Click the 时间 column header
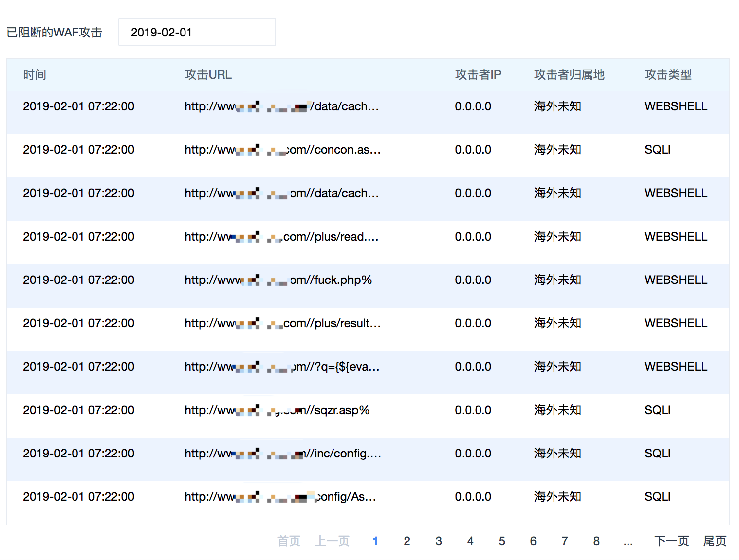The height and width of the screenshot is (560, 739). tap(35, 75)
